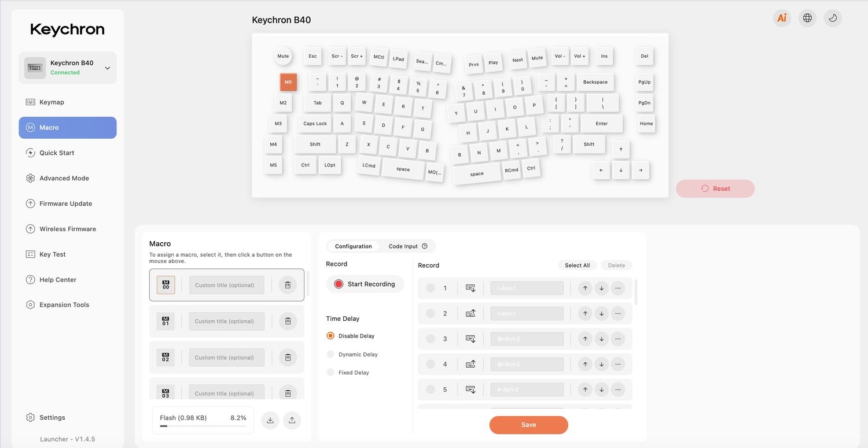Click the upload icon beside Flash usage
868x448 pixels.
click(x=292, y=420)
